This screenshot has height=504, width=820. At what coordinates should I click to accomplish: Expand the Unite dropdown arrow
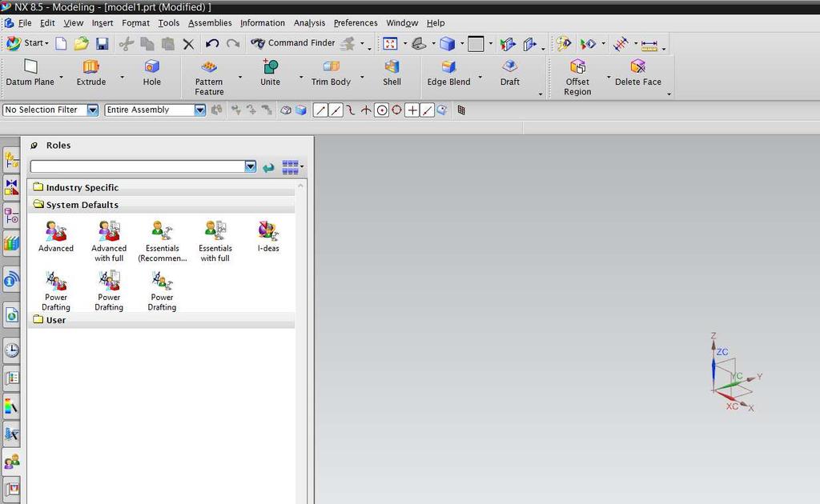[301, 78]
